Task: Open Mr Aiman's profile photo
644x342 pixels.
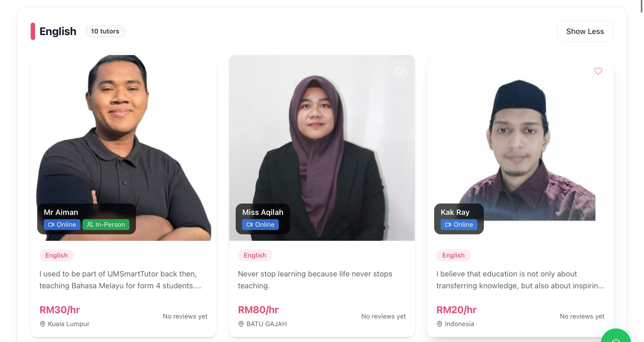Action: pyautogui.click(x=124, y=129)
